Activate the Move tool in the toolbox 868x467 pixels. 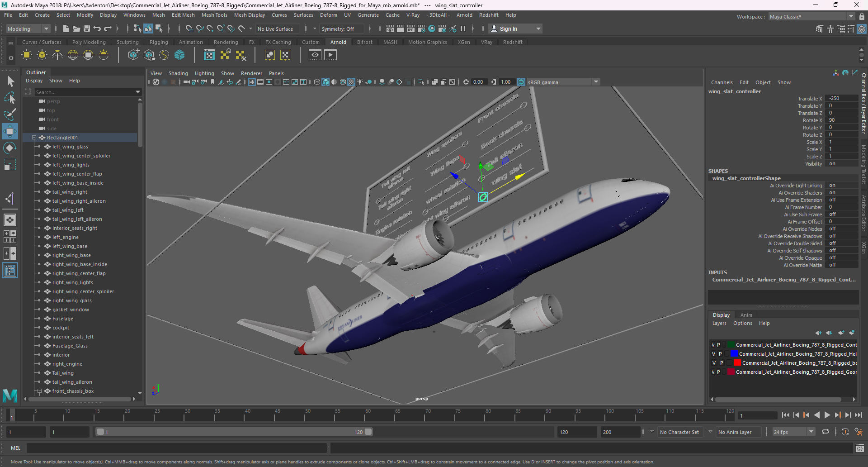(x=10, y=131)
